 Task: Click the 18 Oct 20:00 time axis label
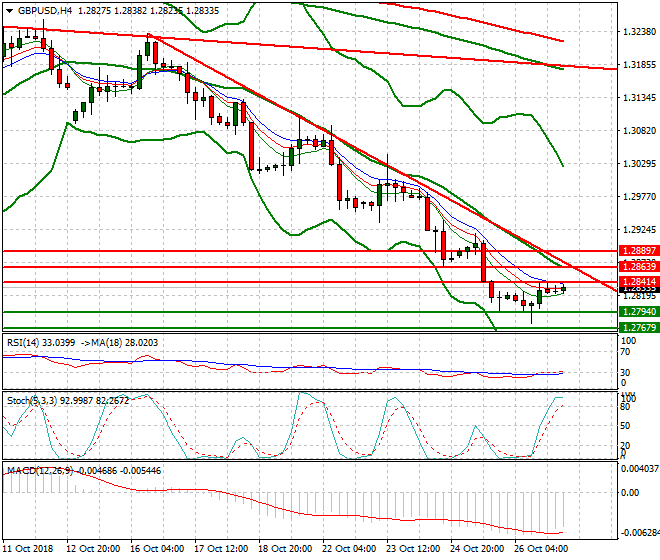[x=285, y=549]
